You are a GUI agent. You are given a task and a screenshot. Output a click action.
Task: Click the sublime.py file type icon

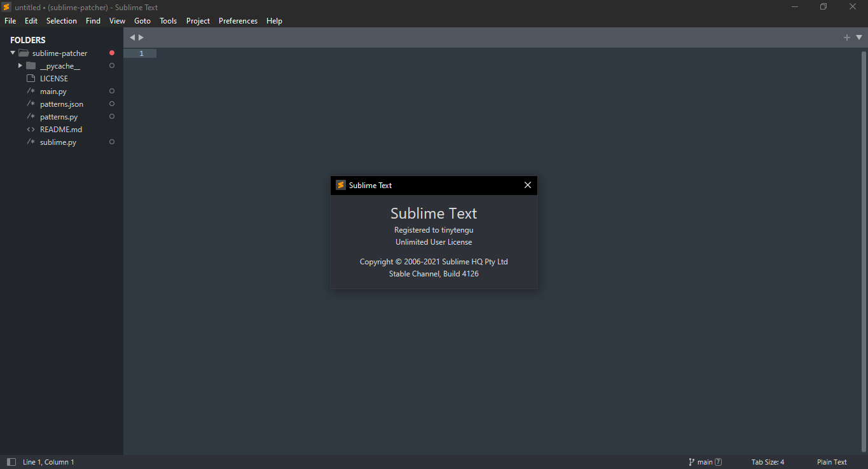tap(31, 142)
